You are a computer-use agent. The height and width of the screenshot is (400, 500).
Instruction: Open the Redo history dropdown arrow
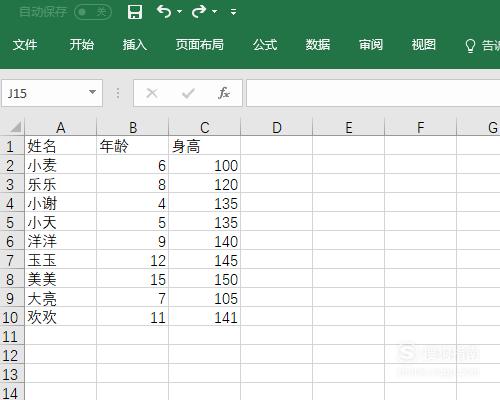click(x=215, y=12)
